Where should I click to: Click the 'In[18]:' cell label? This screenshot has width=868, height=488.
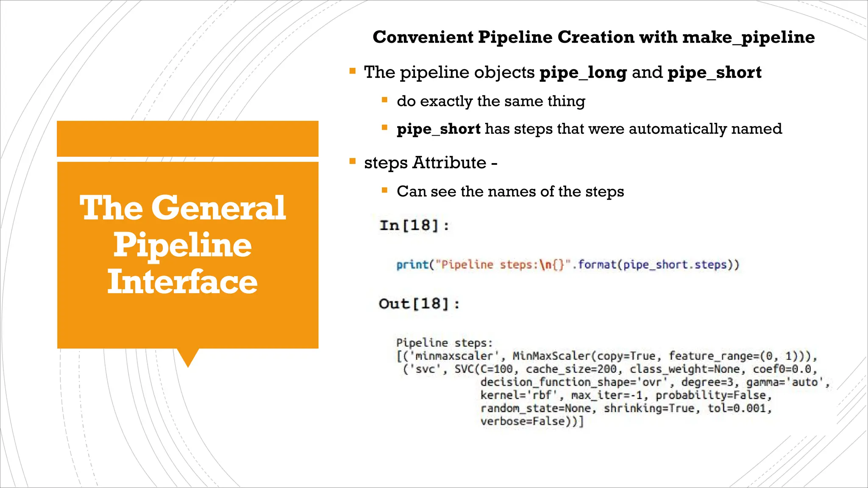tap(415, 225)
